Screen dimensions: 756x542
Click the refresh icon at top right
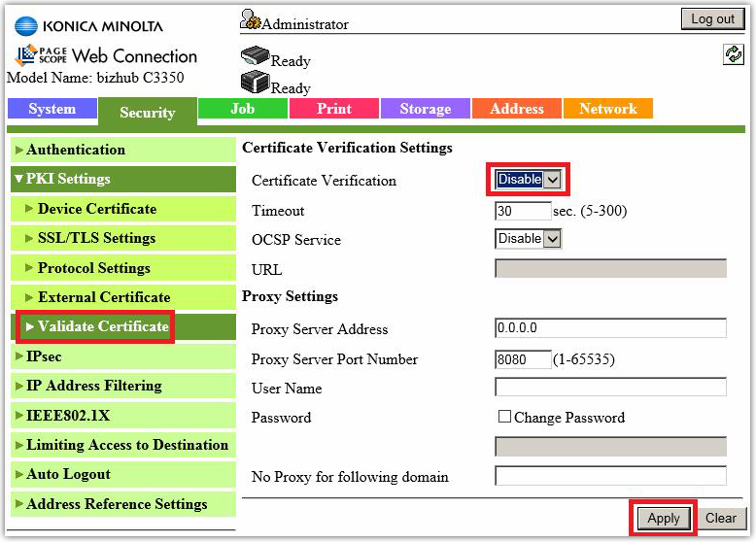pos(734,55)
